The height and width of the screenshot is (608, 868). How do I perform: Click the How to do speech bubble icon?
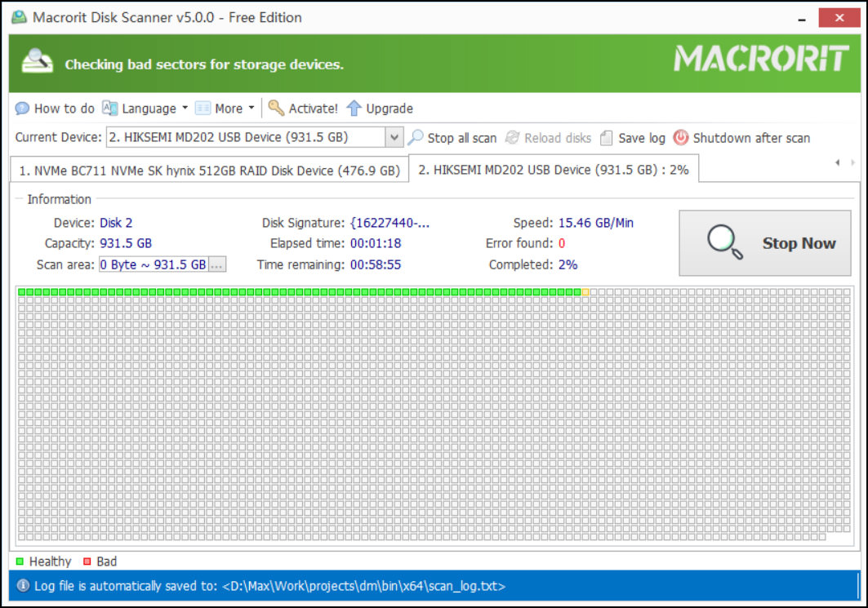coord(22,109)
